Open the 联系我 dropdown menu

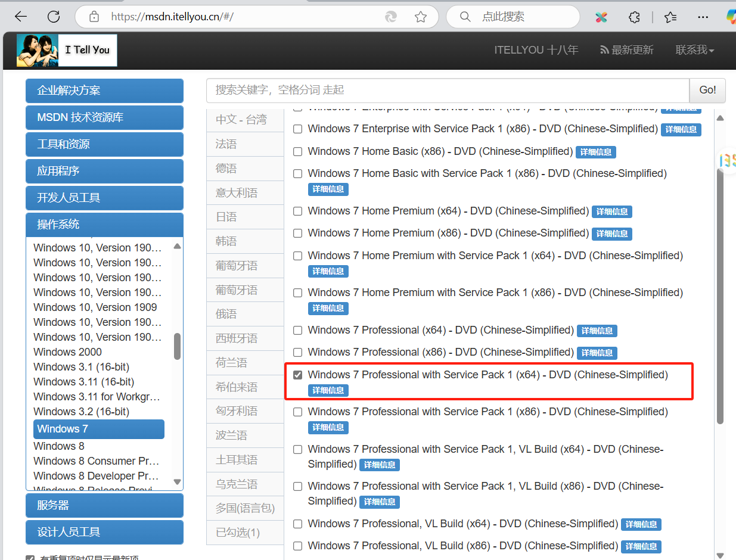pos(695,50)
